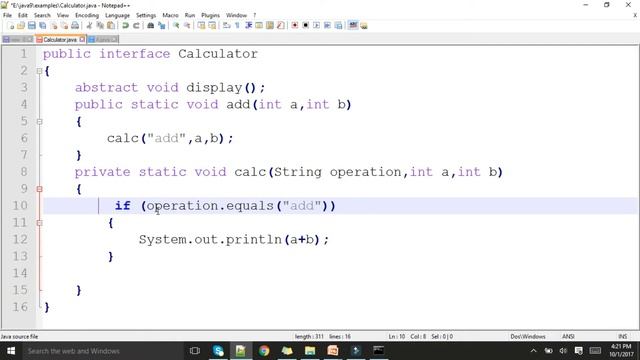This screenshot has width=640, height=360.
Task: Run macro multiple times icon
Action: pos(327,26)
